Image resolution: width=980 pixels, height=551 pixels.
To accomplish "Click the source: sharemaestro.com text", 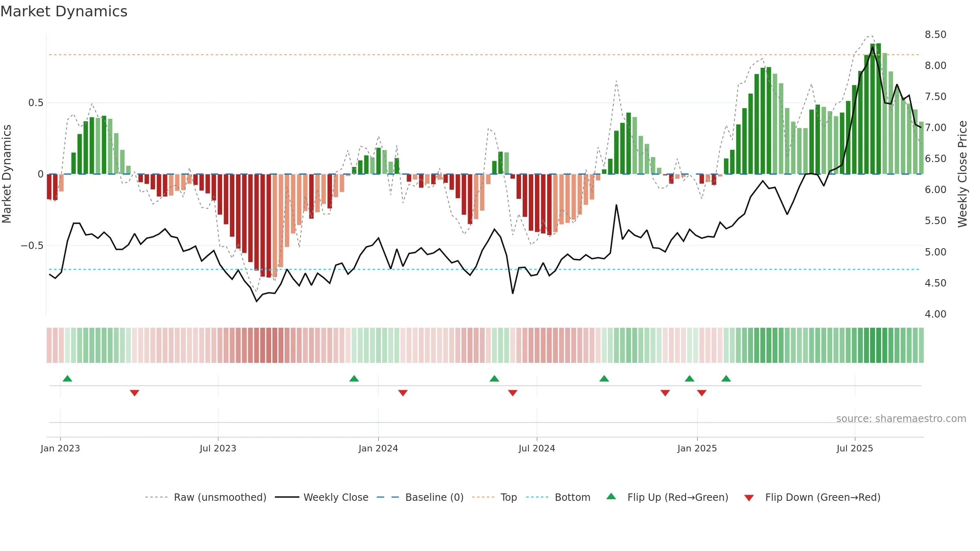I will (901, 419).
